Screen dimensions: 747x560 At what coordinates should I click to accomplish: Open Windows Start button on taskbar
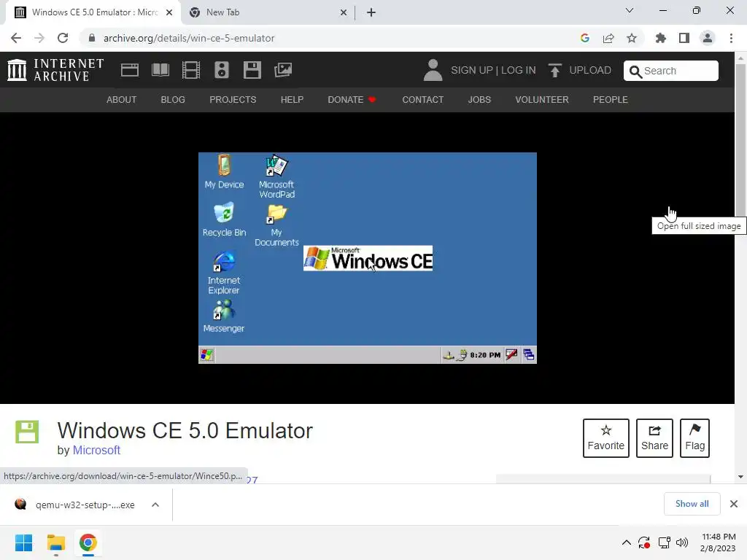(24, 542)
